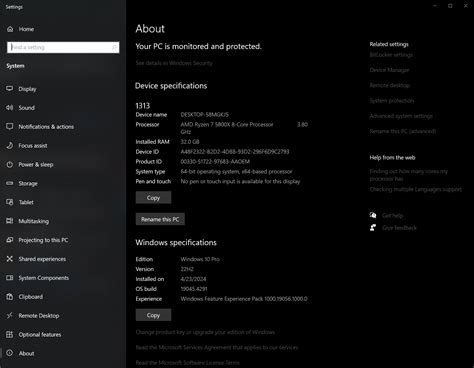The width and height of the screenshot is (474, 368).
Task: Click the Notifications & actions icon
Action: [10, 126]
